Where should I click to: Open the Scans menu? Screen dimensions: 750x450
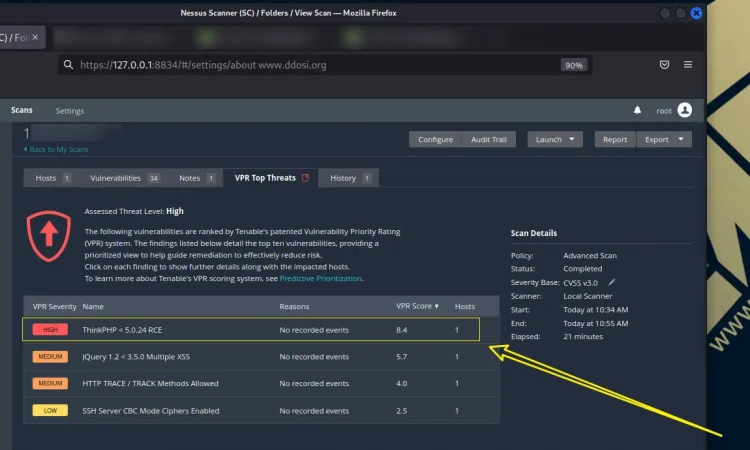[22, 110]
